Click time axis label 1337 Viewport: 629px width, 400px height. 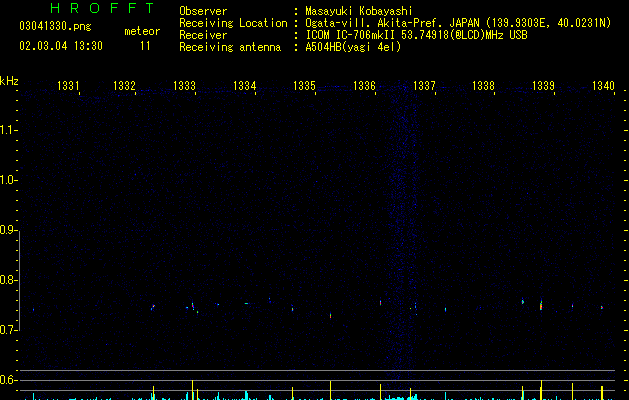coord(424,86)
